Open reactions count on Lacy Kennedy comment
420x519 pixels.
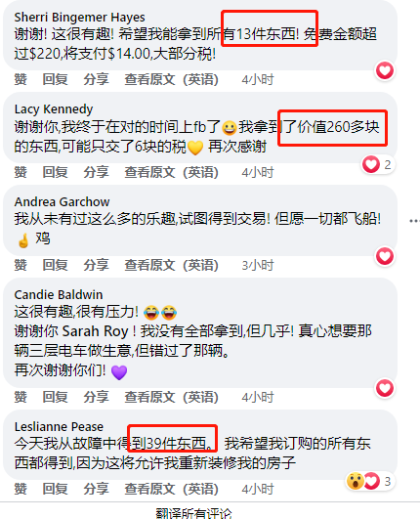(377, 164)
